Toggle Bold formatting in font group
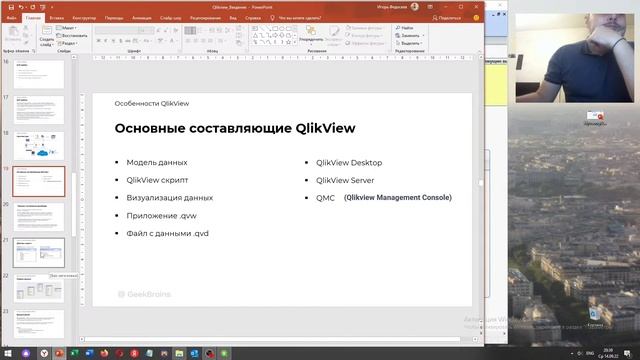 coord(99,41)
